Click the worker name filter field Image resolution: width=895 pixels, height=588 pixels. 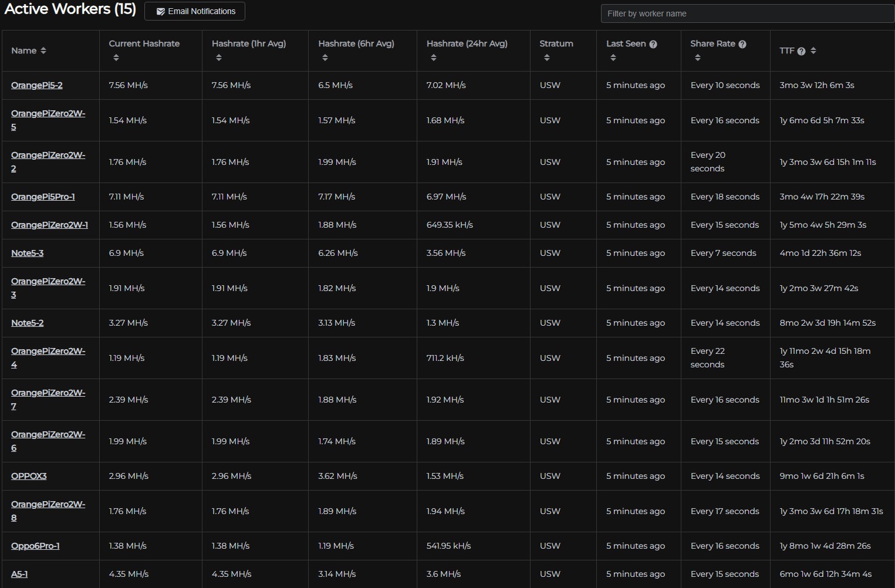point(747,13)
